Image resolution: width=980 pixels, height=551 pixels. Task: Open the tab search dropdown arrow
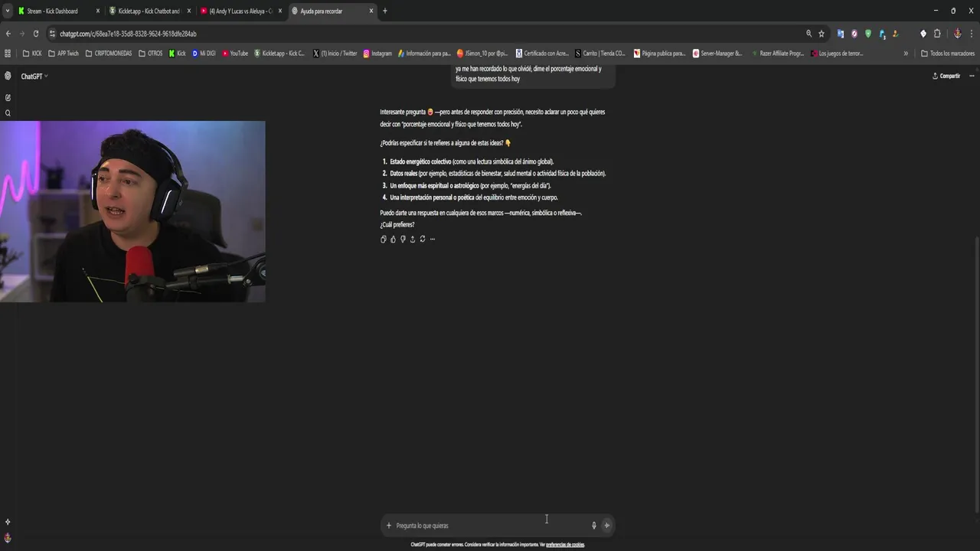click(8, 11)
